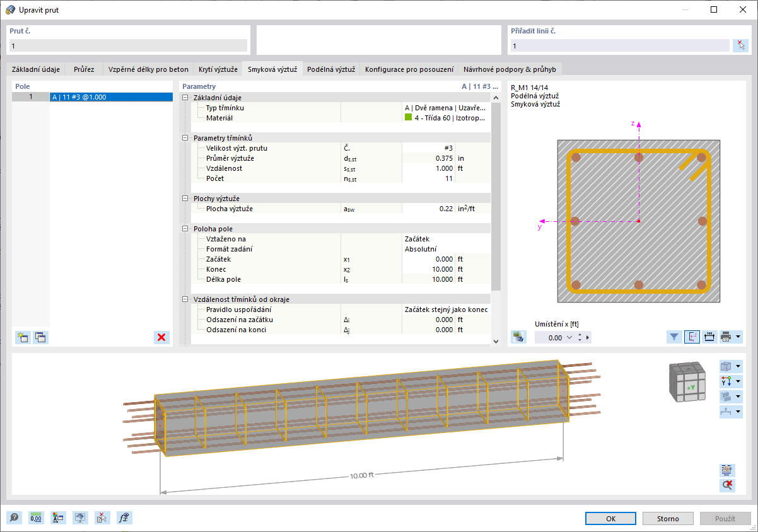Click the cancel zoom icon in the 3D view
This screenshot has height=532, width=758.
point(726,485)
